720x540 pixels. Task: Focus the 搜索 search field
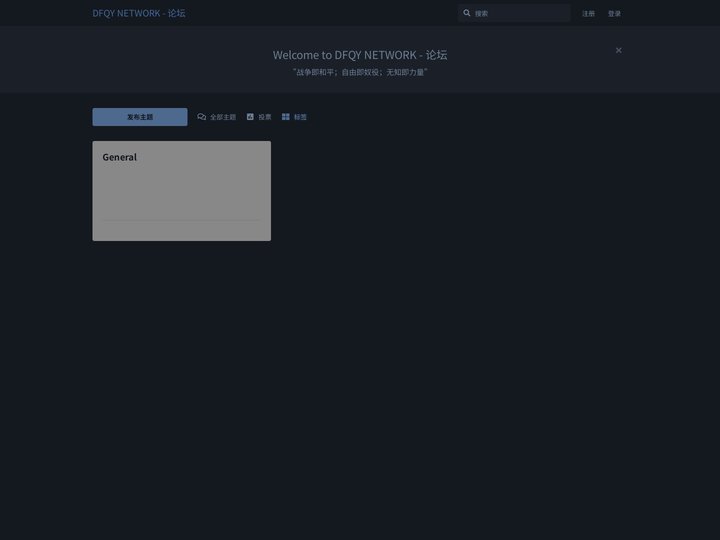(514, 13)
